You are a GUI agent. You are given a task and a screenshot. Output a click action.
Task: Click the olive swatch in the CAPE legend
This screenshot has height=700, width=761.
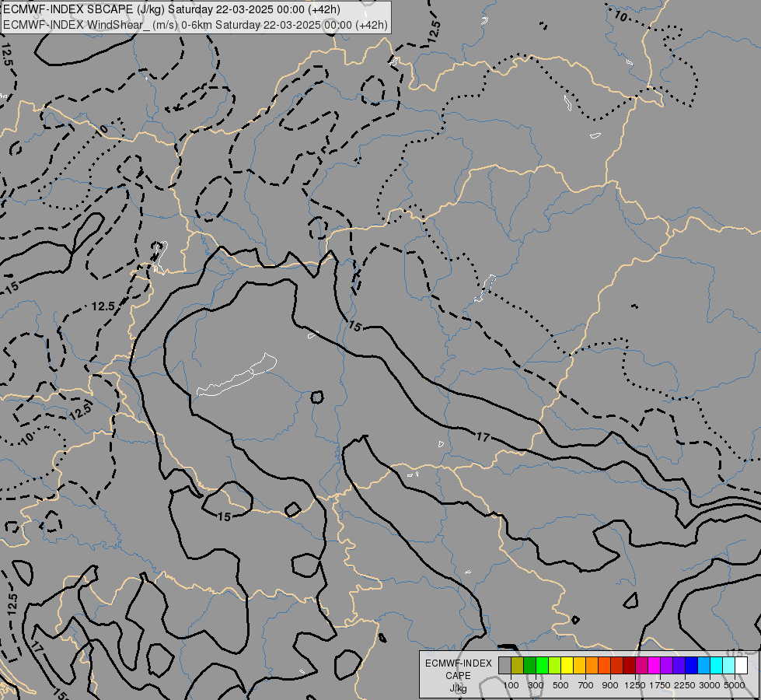(x=518, y=666)
